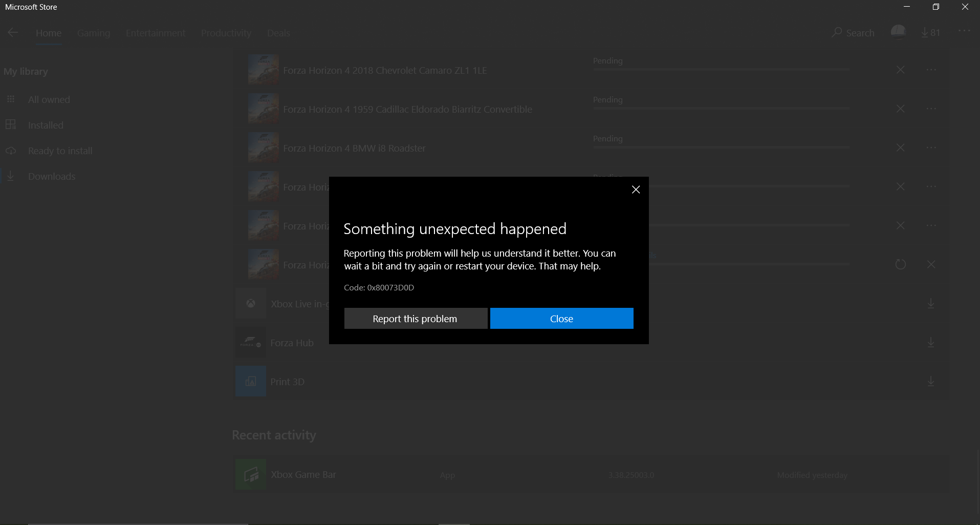The height and width of the screenshot is (525, 980).
Task: Open the See more ellipsis menu in header
Action: [x=964, y=31]
